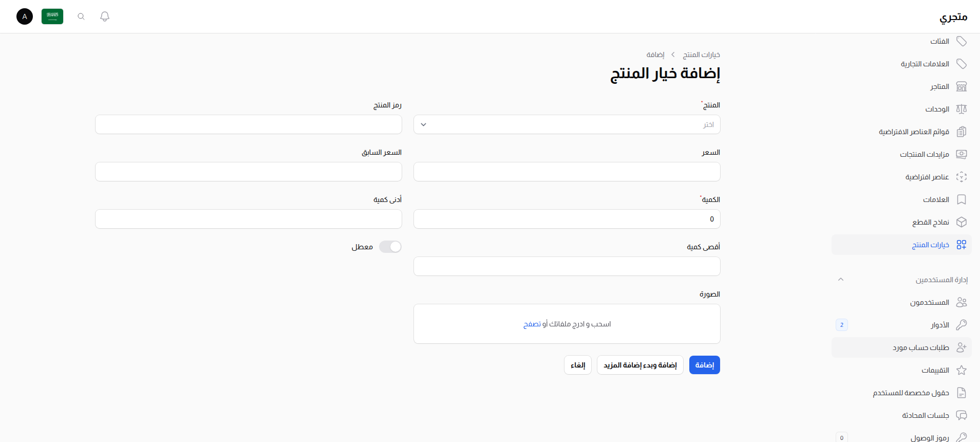The width and height of the screenshot is (980, 442).
Task: Click the الصورة file upload area
Action: [x=567, y=324]
